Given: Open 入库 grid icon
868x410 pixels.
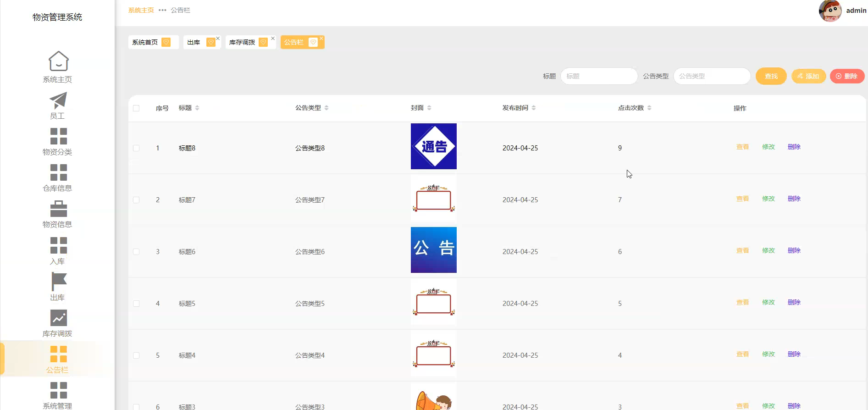Looking at the screenshot, I should [58, 245].
